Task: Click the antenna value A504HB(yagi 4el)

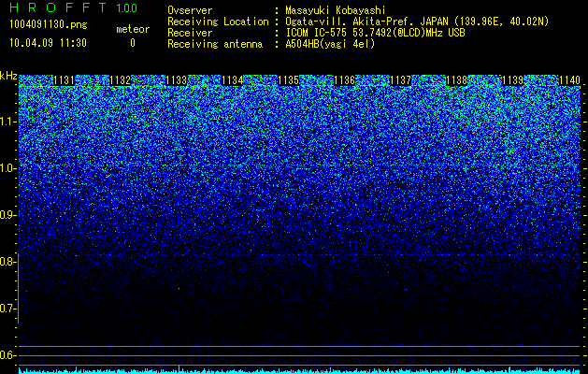Action: [x=330, y=44]
